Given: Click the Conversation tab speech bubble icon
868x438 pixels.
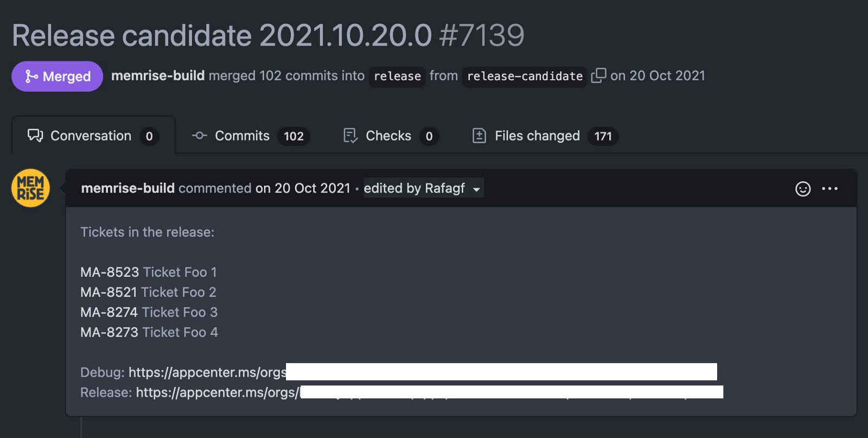Looking at the screenshot, I should [x=35, y=136].
